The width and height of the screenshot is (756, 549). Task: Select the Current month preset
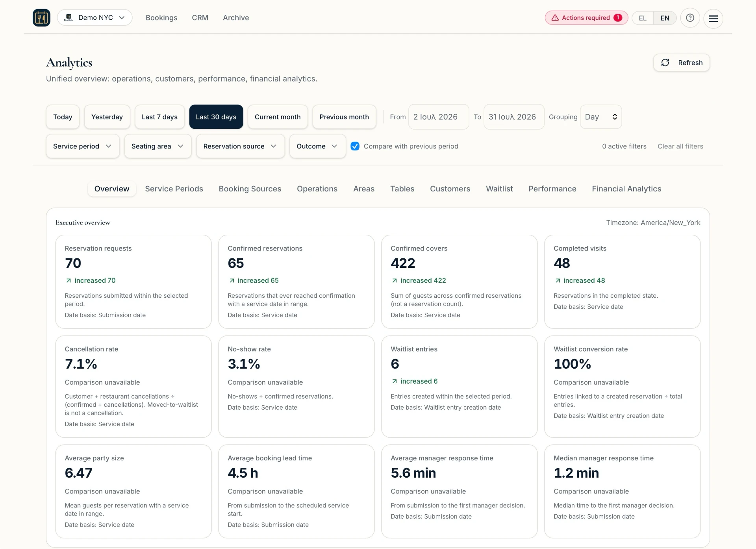(x=278, y=117)
